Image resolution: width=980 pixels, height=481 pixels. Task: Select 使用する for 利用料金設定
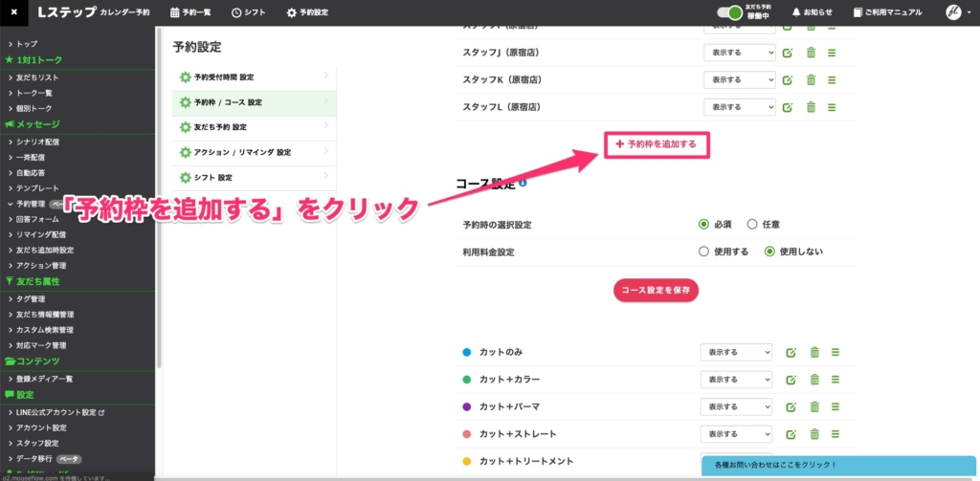pyautogui.click(x=704, y=251)
